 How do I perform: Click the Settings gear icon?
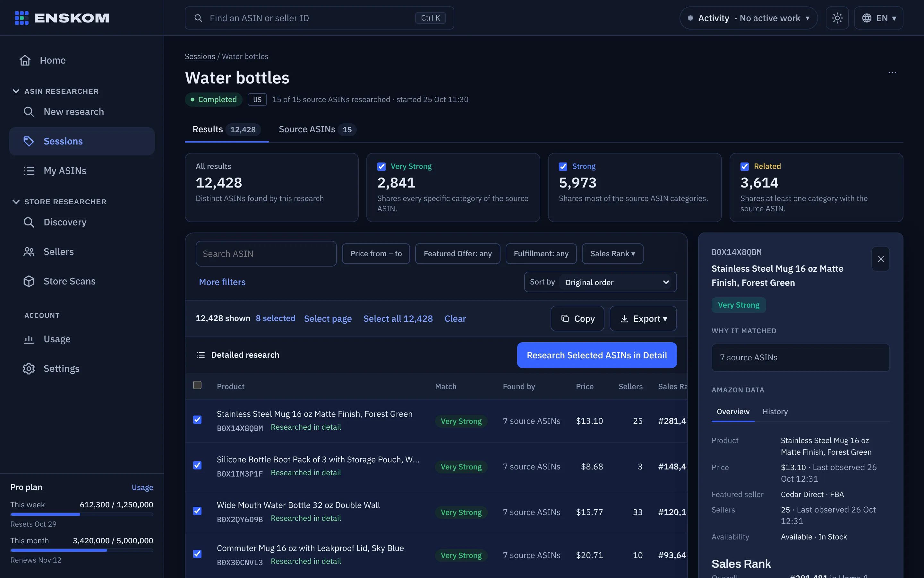[x=29, y=369]
